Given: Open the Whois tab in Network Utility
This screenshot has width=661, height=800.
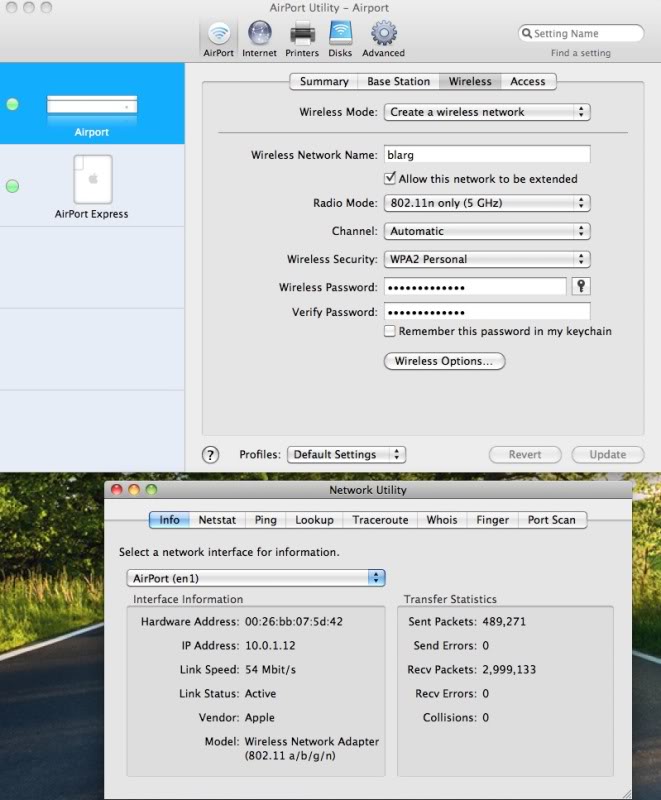Looking at the screenshot, I should 442,520.
